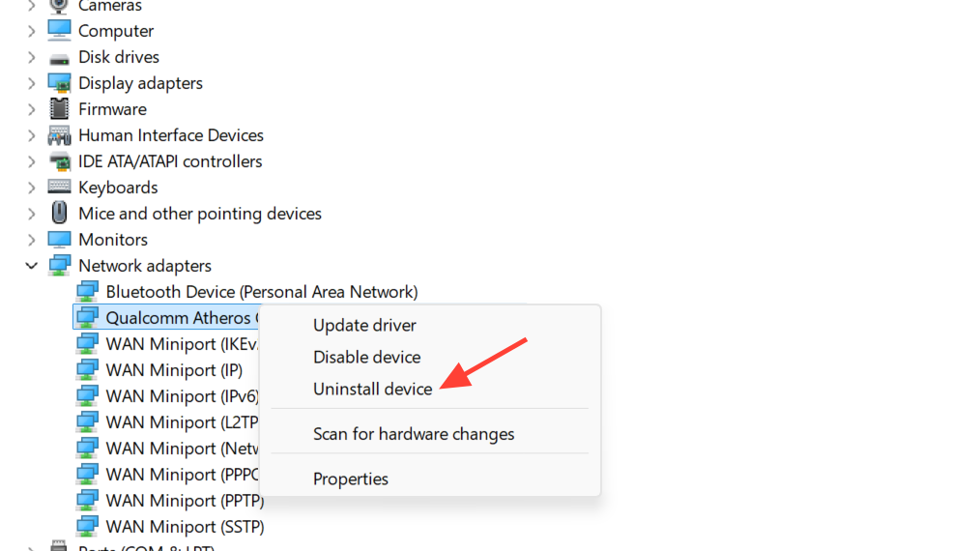Image resolution: width=980 pixels, height=551 pixels.
Task: Click the Display adapters device icon
Action: point(60,83)
